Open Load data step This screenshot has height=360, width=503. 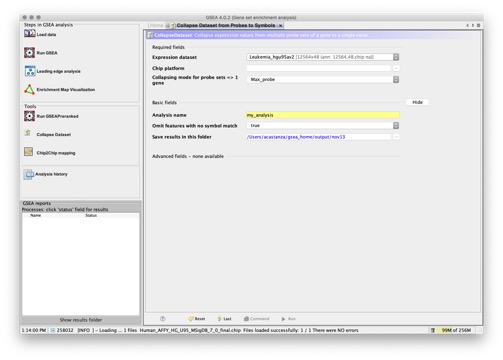40,34
